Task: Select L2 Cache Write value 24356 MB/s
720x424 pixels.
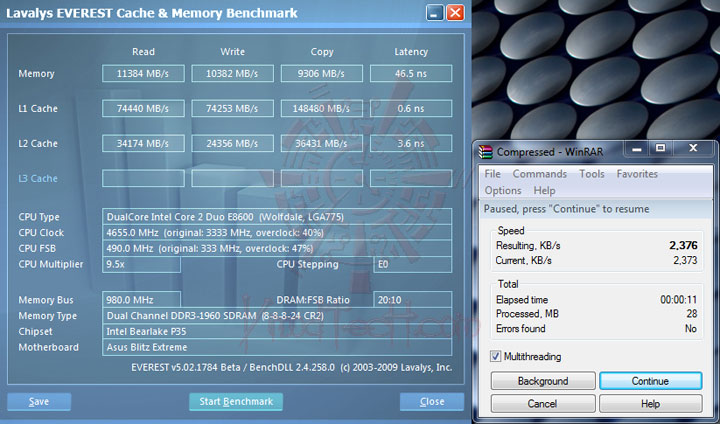Action: 232,143
